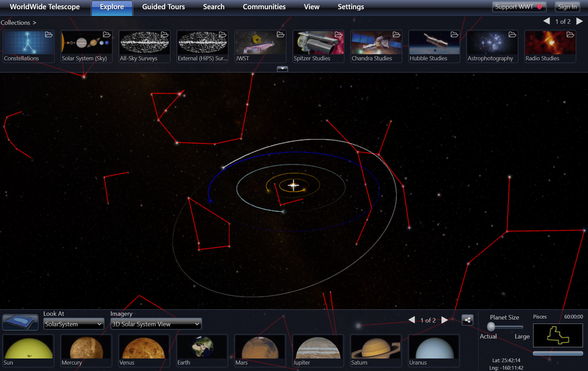Viewport: 588px width, 371px height.
Task: Open the Settings menu
Action: tap(350, 7)
